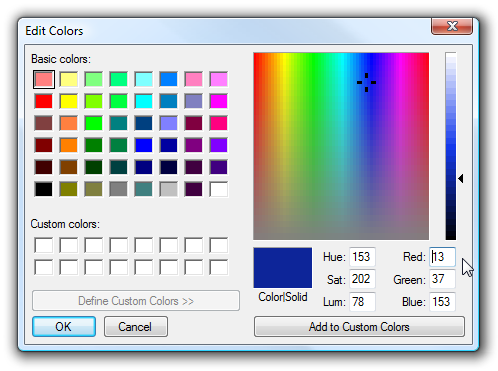Select the bright orange swatch in fourth row
Viewport: 498px width, 371px height.
coord(69,145)
